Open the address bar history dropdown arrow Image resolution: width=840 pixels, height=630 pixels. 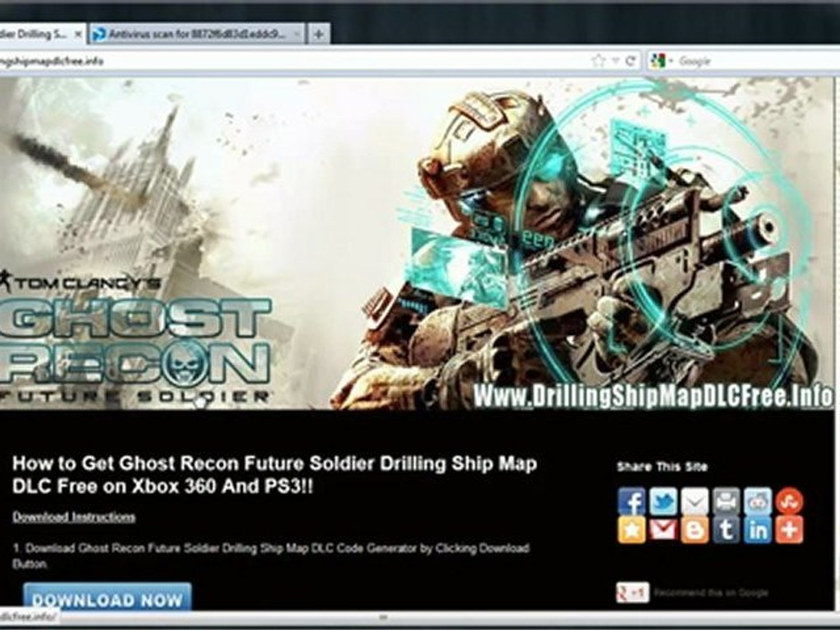614,61
